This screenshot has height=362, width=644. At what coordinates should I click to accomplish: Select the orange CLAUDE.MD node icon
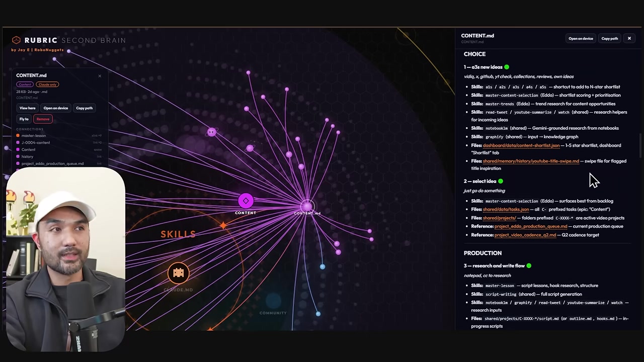178,273
